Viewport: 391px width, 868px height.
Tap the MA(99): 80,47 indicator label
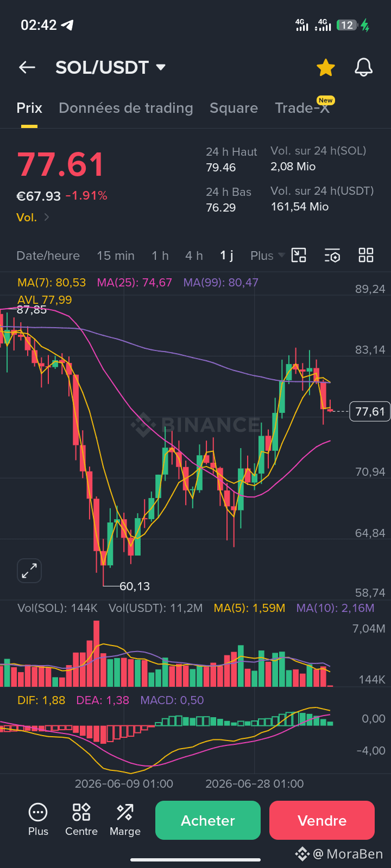click(x=220, y=282)
